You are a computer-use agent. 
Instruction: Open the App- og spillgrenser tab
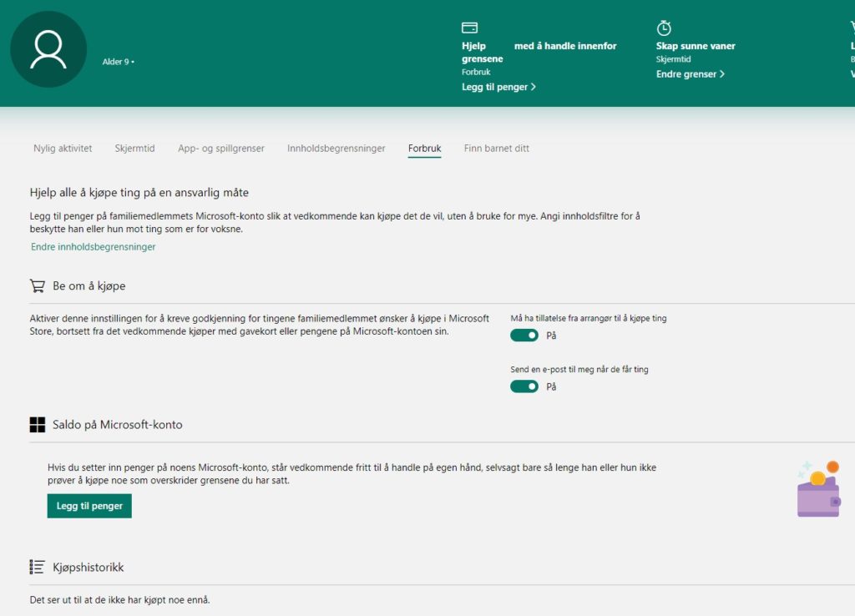[x=220, y=149]
